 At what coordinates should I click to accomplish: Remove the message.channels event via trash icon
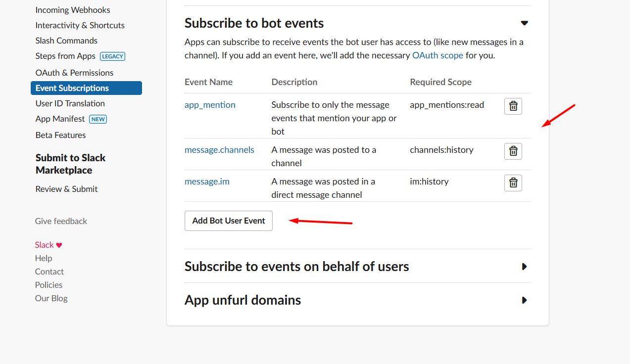point(513,151)
